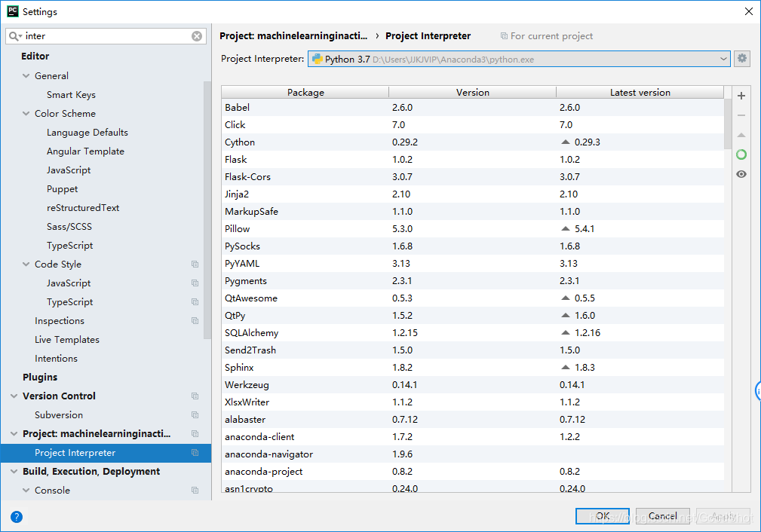
Task: Select the XlsxWriter package row
Action: tap(473, 402)
